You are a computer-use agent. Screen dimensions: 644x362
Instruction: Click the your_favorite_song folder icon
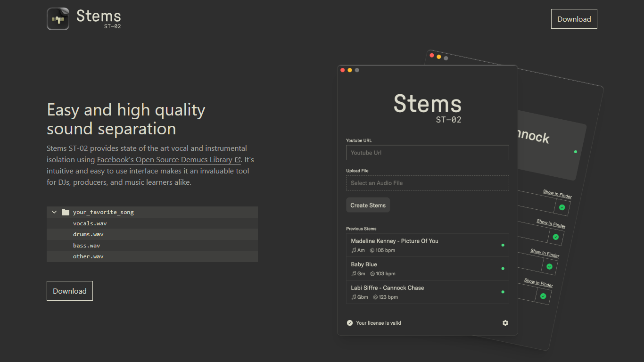(66, 212)
